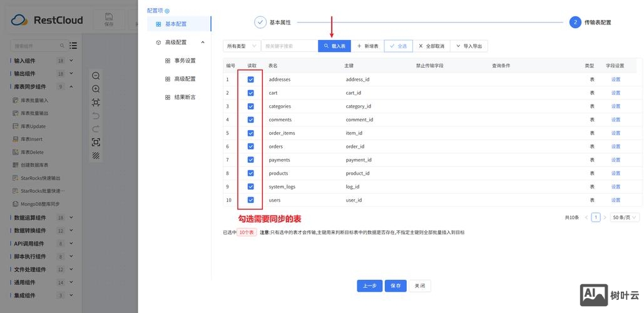The width and height of the screenshot is (644, 313).
Task: Expand the 输入组件 category
Action: tap(71, 60)
